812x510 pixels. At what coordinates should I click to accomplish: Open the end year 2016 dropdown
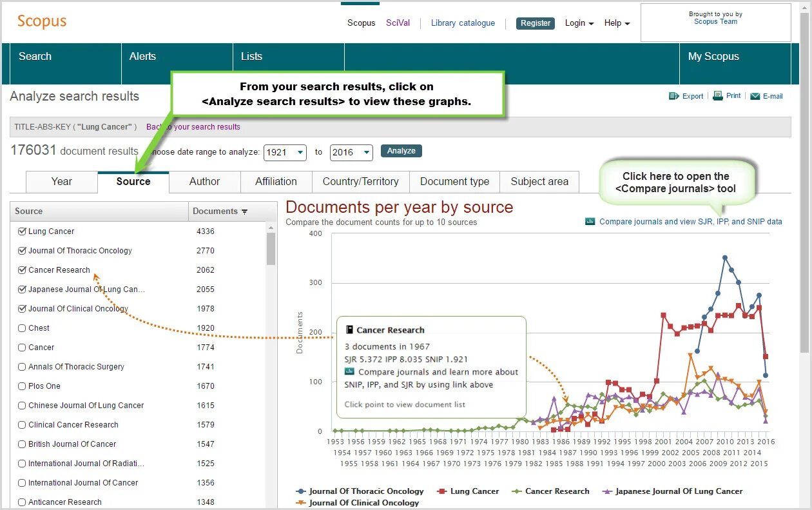click(x=351, y=152)
